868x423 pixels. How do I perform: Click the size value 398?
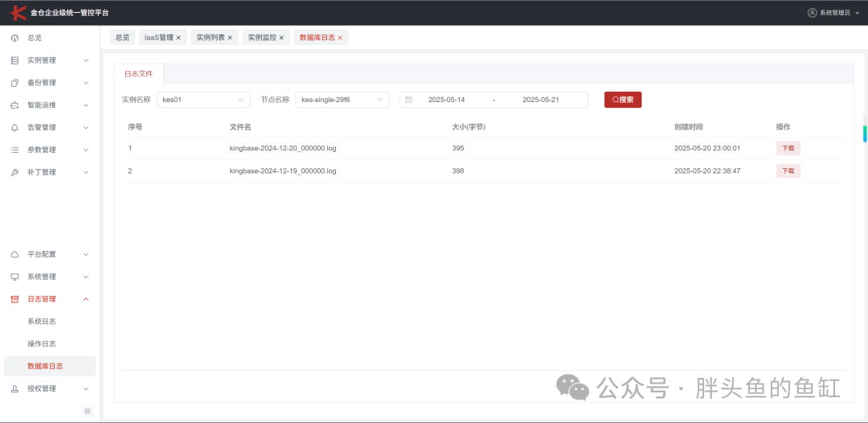point(458,171)
